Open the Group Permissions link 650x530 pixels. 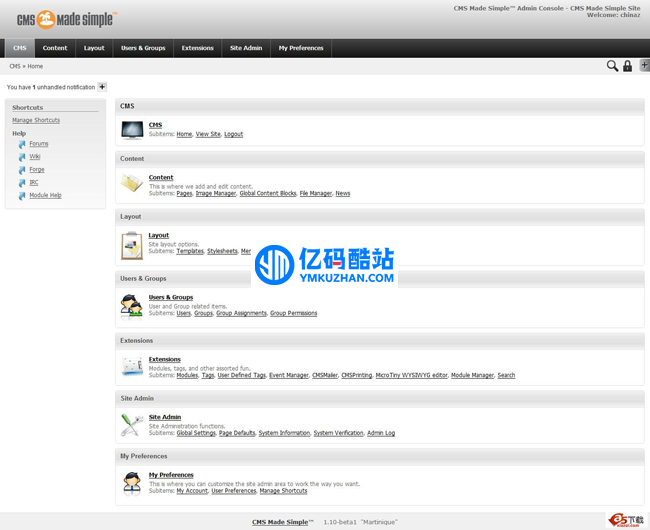294,313
